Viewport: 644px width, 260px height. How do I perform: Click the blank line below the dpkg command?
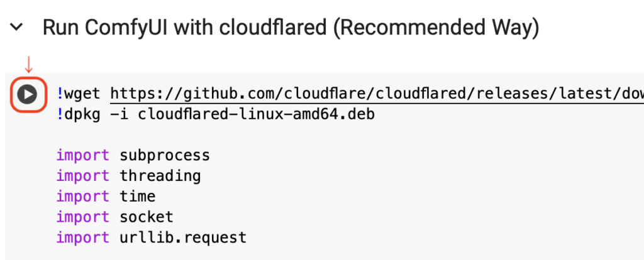click(328, 135)
